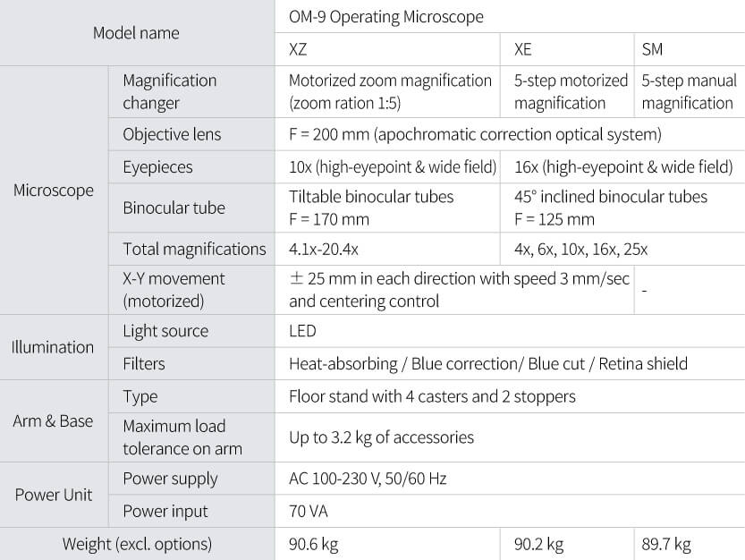Click the "Arm & Base" category cell

(x=53, y=420)
